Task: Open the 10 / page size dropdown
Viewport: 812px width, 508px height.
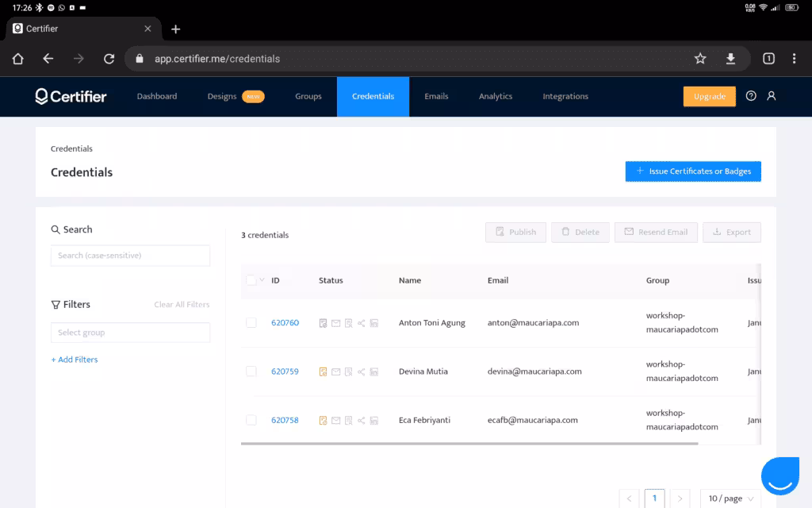Action: [730, 498]
